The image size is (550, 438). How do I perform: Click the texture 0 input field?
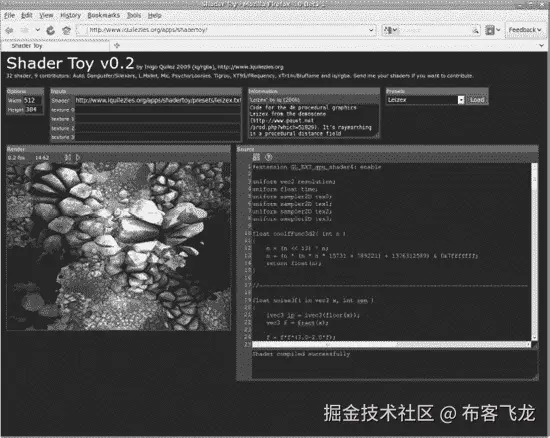158,110
